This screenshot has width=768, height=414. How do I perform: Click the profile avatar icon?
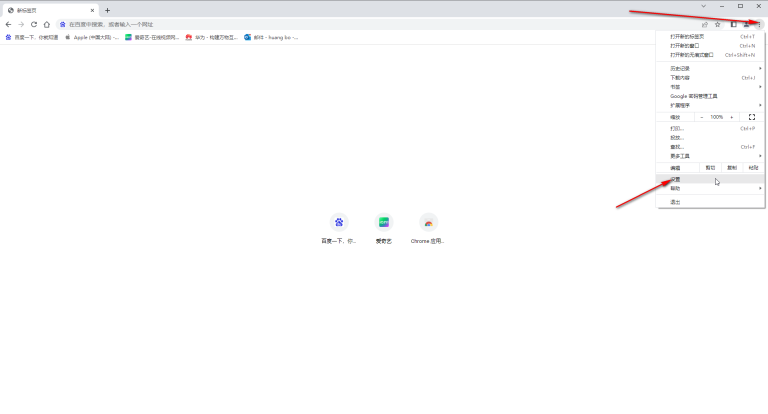click(x=746, y=24)
